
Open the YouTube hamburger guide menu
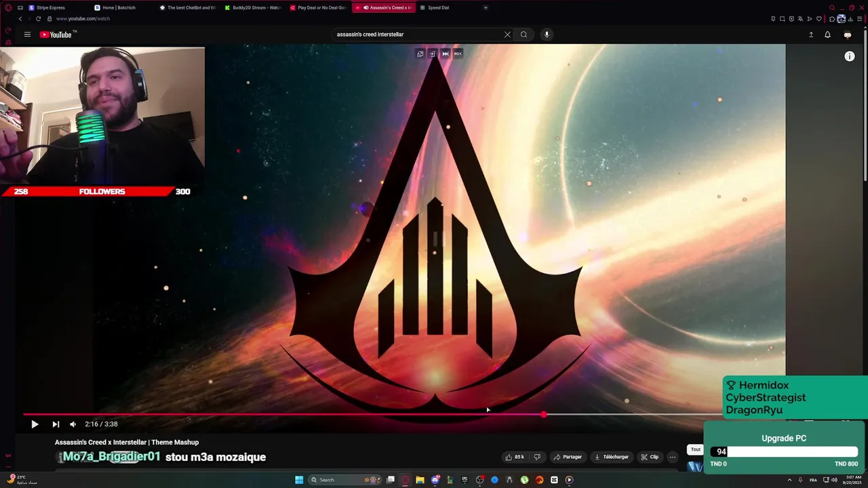point(27,35)
